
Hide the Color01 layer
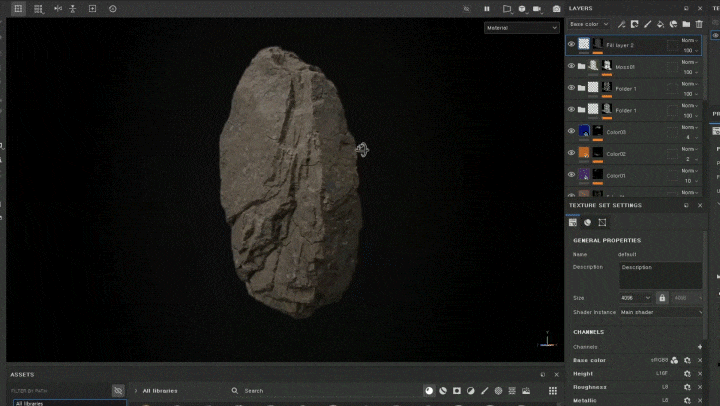571,175
